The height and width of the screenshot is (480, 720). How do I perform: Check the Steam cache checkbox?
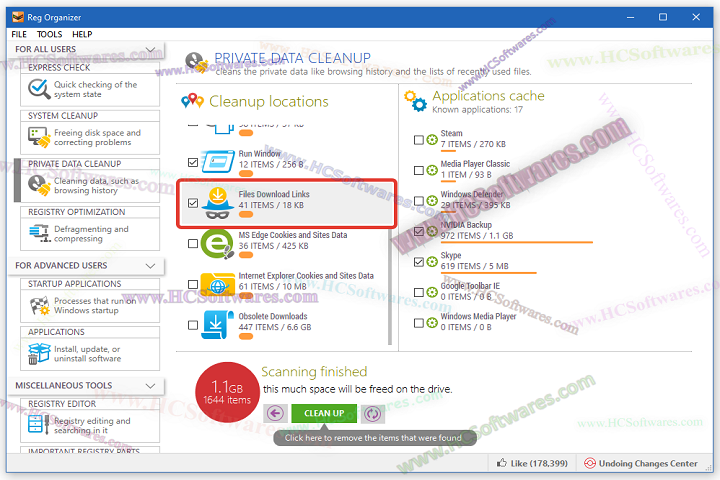[x=418, y=140]
